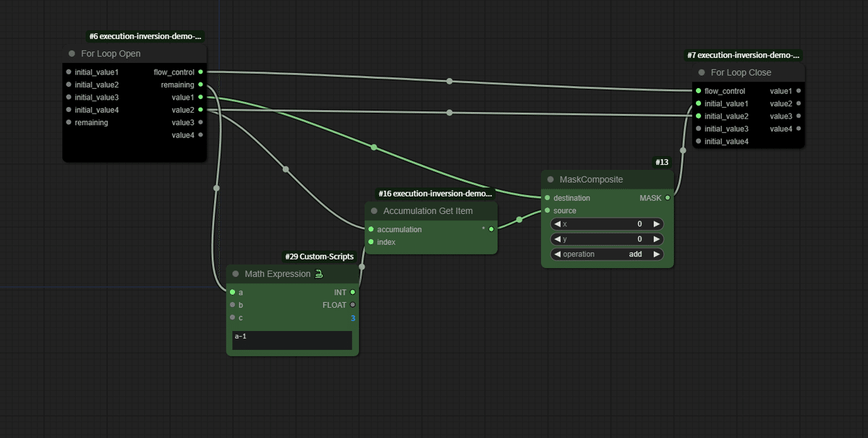The image size is (868, 438).
Task: Click the snake script icon on Math Expression title
Action: [x=320, y=274]
